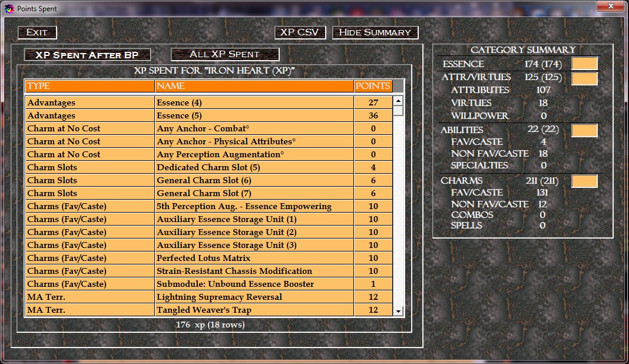
Task: Click the Essence 174 (174) summary entry
Action: 502,64
